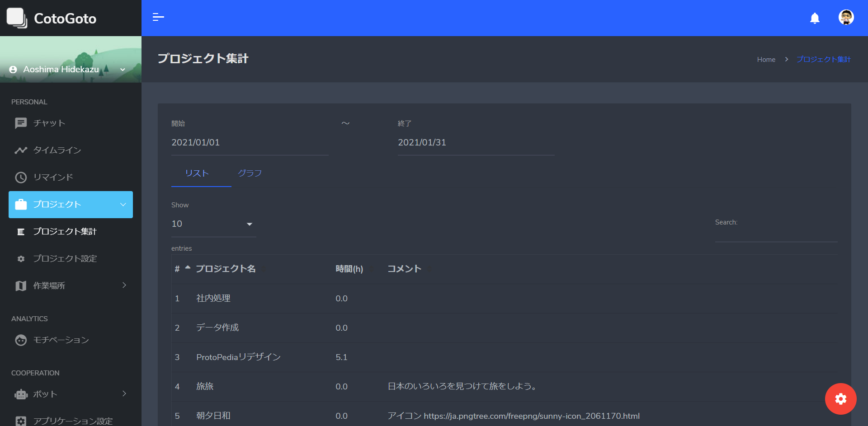The image size is (868, 426).
Task: Toggle the sidebar hamburger menu icon
Action: tap(158, 18)
